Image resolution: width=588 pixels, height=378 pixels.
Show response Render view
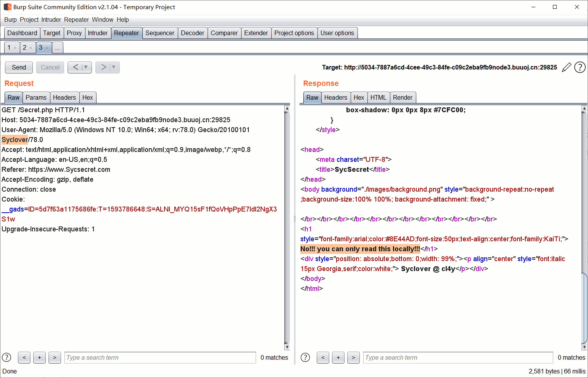coord(403,97)
